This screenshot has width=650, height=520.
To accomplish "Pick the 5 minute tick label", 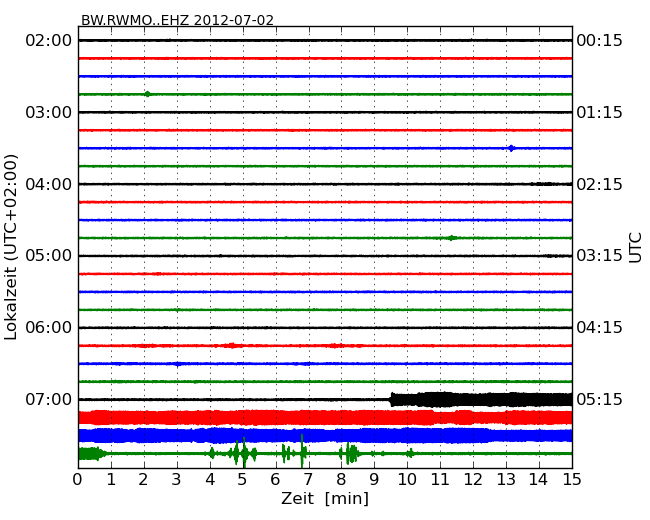I will click(x=243, y=480).
